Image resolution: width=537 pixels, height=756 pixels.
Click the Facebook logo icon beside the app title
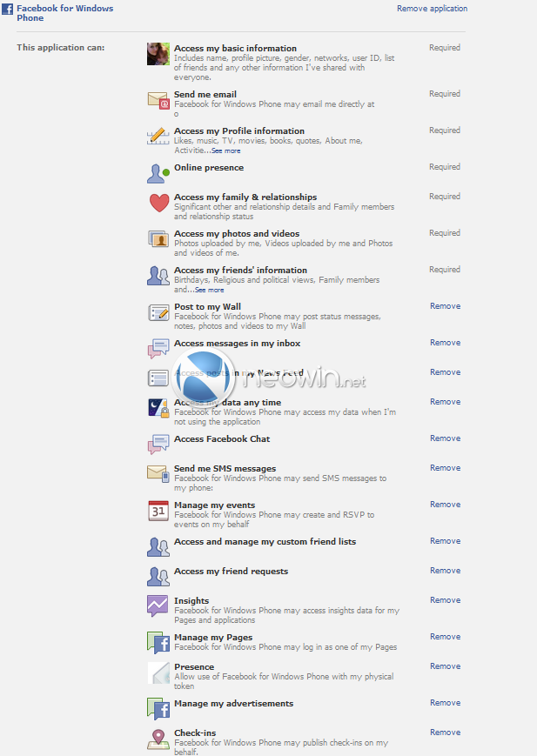7,9
